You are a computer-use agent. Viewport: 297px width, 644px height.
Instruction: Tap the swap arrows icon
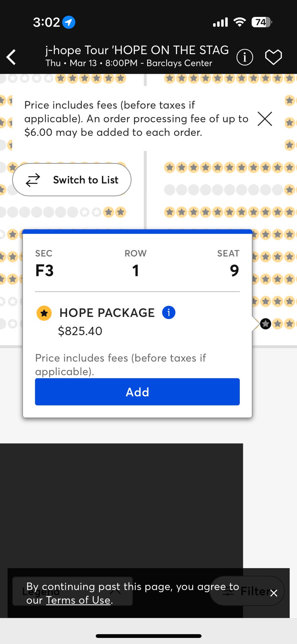[x=33, y=180]
